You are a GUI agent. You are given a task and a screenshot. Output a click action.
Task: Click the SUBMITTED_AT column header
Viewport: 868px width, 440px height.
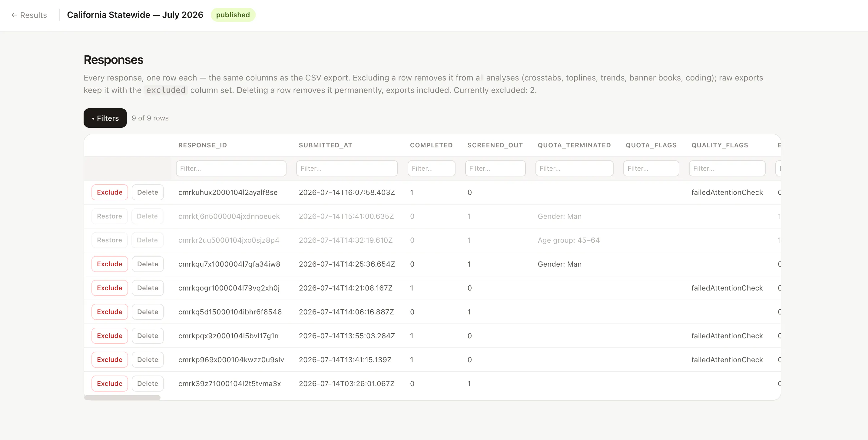[x=326, y=145]
